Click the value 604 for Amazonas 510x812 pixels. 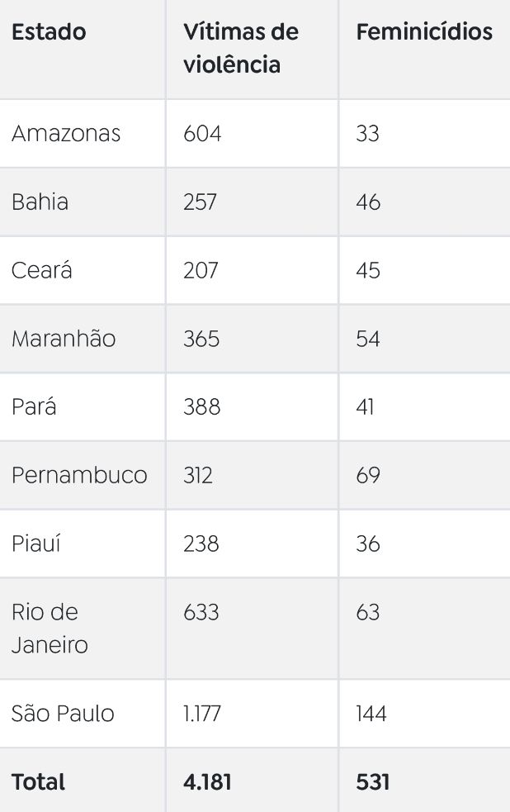point(202,134)
